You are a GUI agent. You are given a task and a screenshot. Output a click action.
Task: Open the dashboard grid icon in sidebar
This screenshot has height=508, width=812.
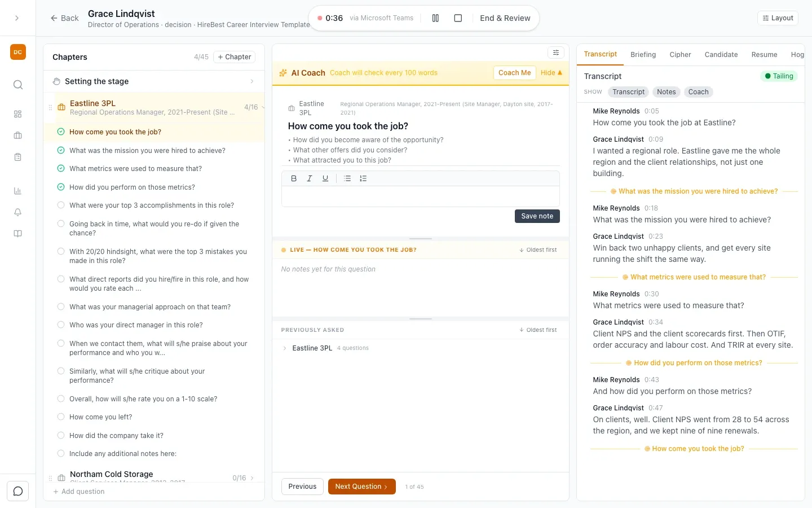pyautogui.click(x=18, y=114)
